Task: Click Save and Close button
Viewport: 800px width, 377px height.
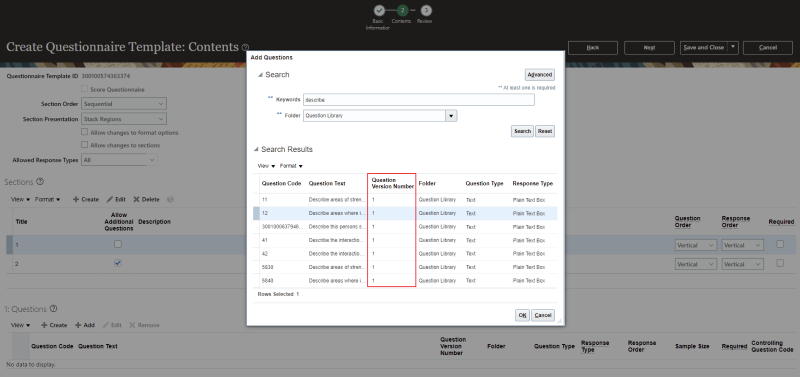Action: [x=704, y=47]
